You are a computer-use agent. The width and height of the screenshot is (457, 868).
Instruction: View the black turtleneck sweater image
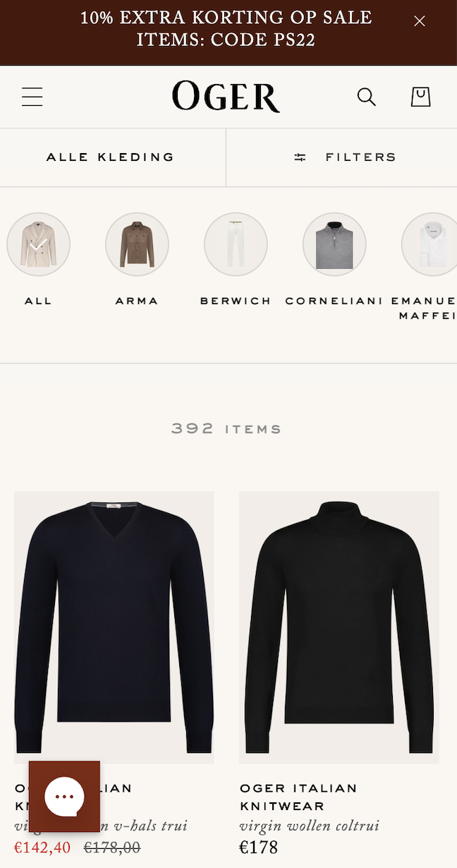[339, 627]
